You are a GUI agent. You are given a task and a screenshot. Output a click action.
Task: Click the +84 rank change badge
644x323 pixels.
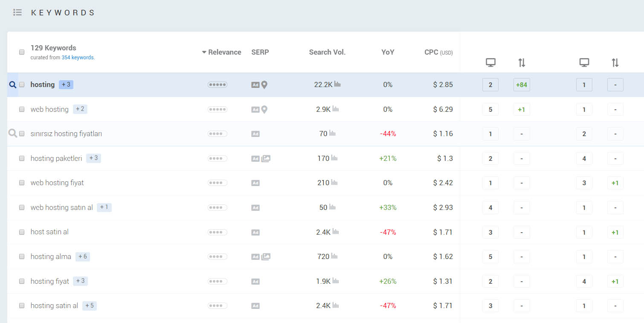[x=522, y=84]
